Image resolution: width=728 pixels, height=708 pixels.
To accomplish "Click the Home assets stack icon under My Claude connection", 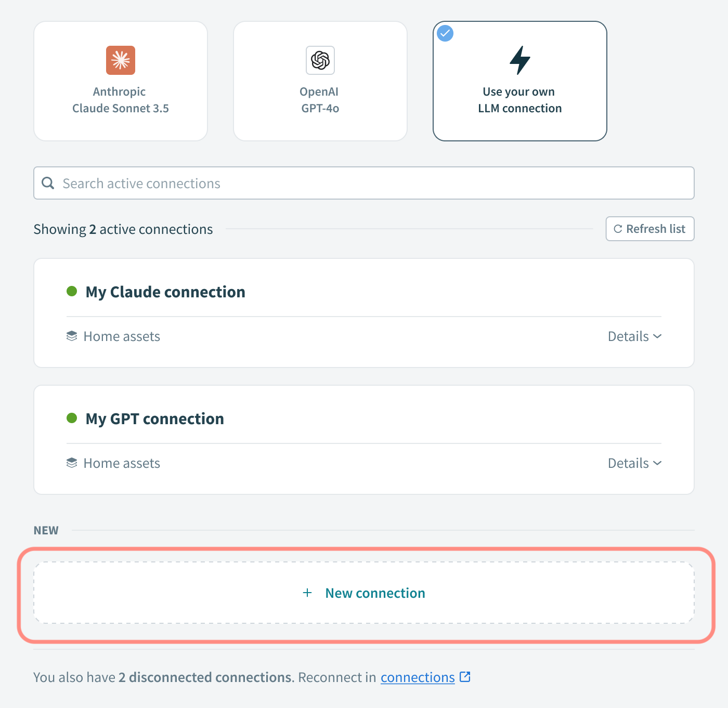I will click(x=72, y=336).
